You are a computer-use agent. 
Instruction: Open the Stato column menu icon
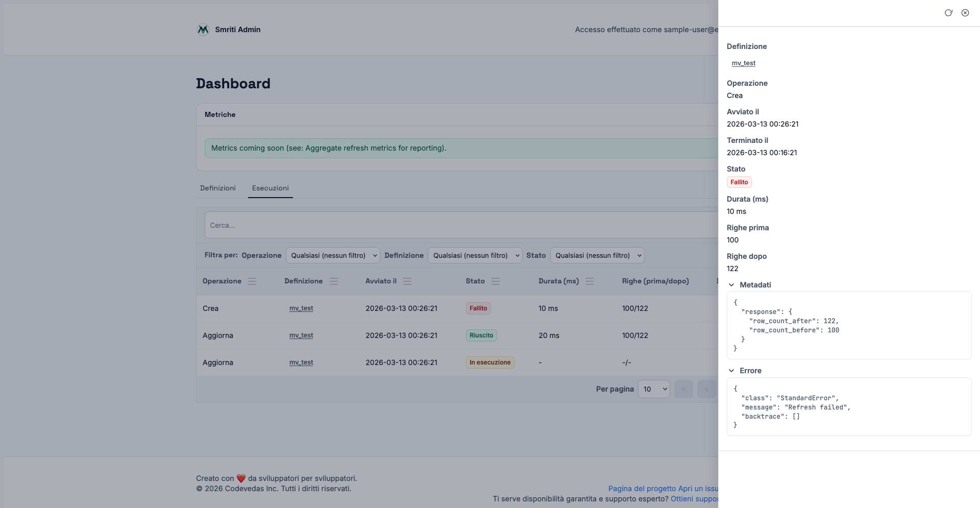(x=496, y=281)
